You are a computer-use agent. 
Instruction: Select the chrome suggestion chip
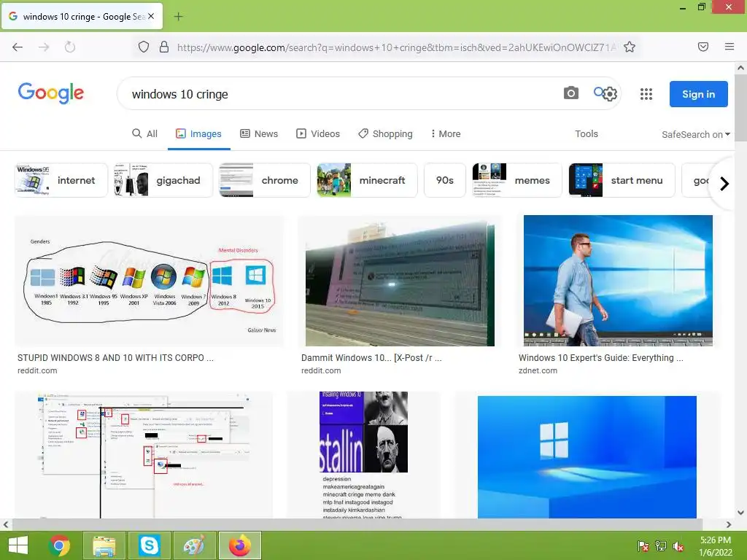264,180
